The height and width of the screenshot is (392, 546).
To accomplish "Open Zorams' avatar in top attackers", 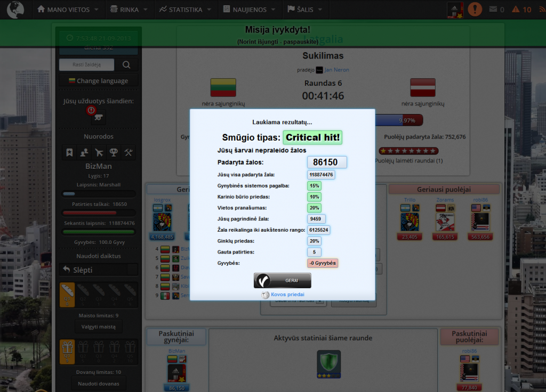I will tap(445, 222).
